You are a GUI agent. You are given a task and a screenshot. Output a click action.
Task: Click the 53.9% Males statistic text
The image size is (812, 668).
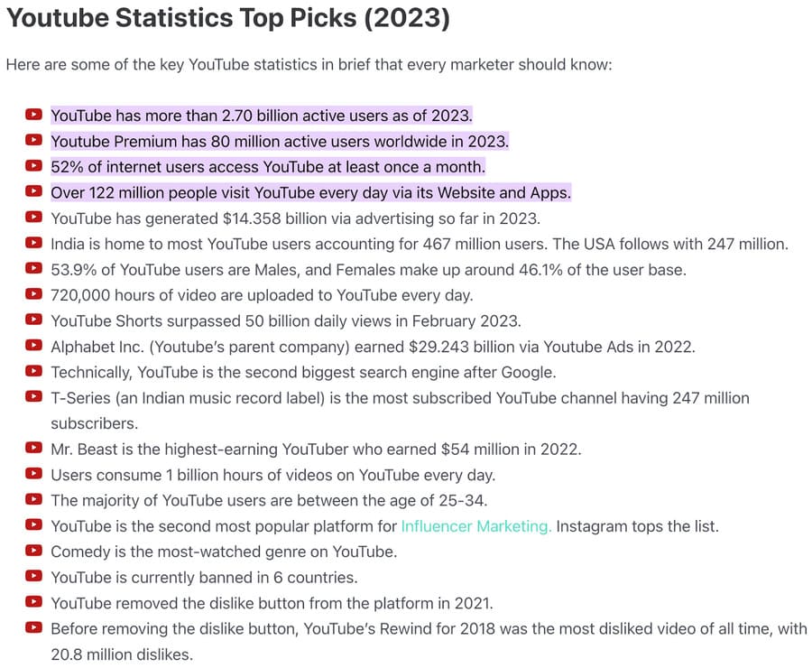coord(368,269)
